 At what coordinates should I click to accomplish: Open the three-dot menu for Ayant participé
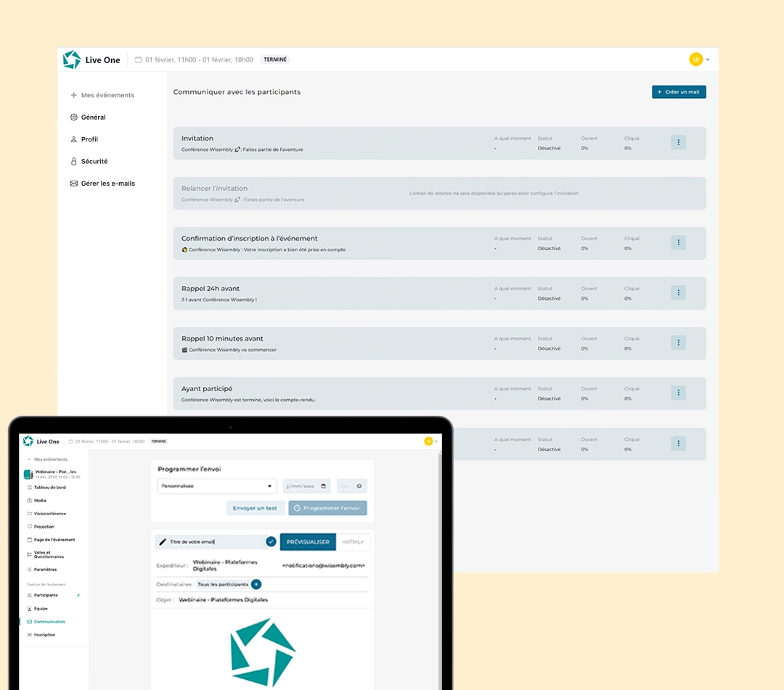(678, 393)
